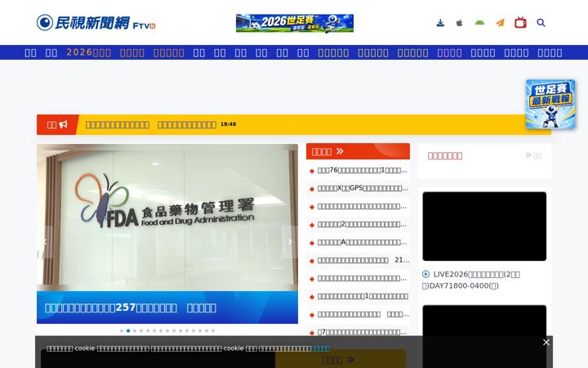Open search with the magnifier icon

click(x=541, y=23)
